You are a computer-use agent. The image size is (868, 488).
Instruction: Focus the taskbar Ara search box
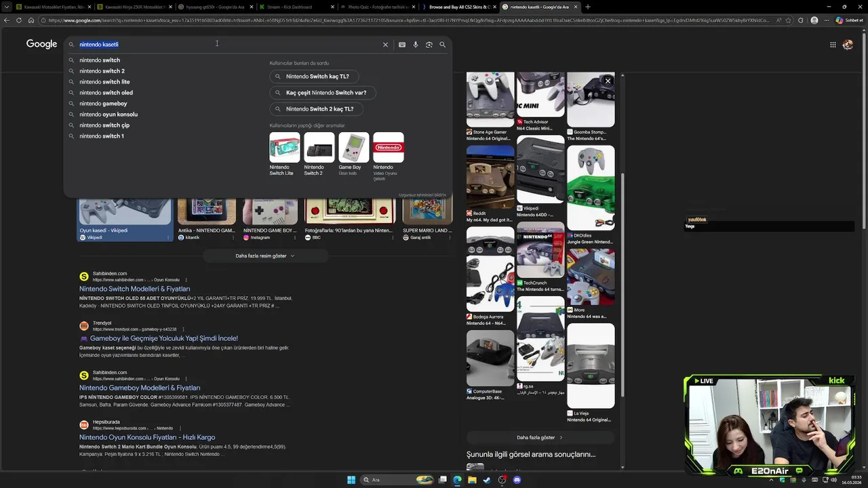[397, 480]
